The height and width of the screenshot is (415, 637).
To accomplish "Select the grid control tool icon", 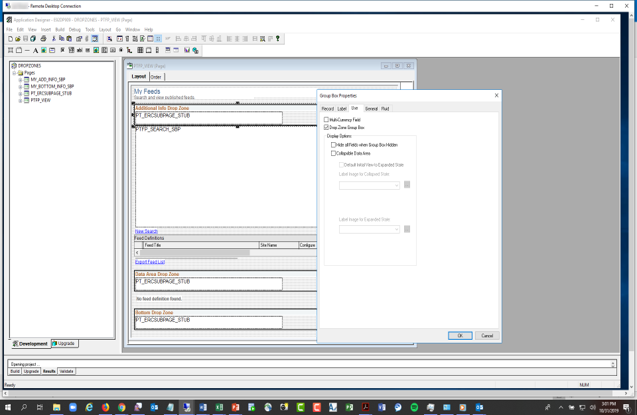I will pos(140,50).
